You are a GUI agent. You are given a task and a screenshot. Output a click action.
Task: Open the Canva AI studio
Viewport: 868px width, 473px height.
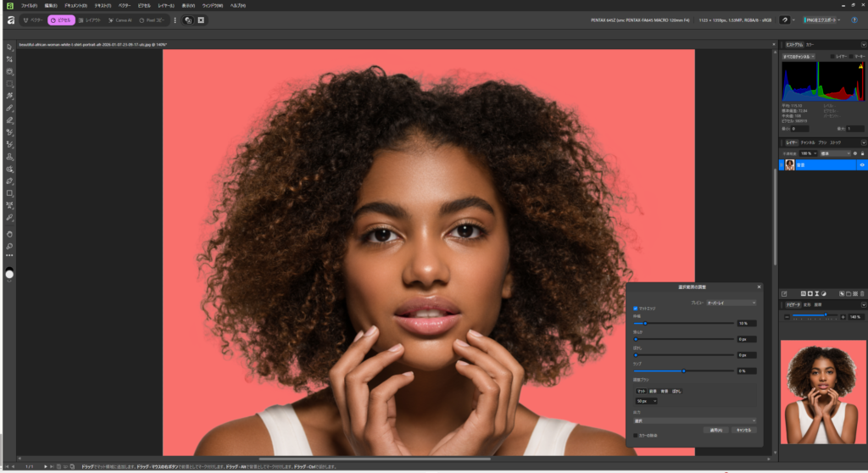[120, 19]
